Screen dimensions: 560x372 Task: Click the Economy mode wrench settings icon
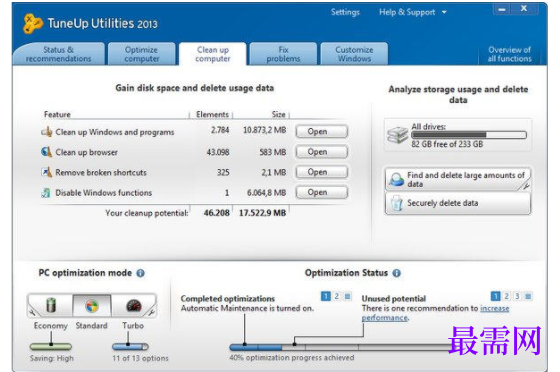32,312
